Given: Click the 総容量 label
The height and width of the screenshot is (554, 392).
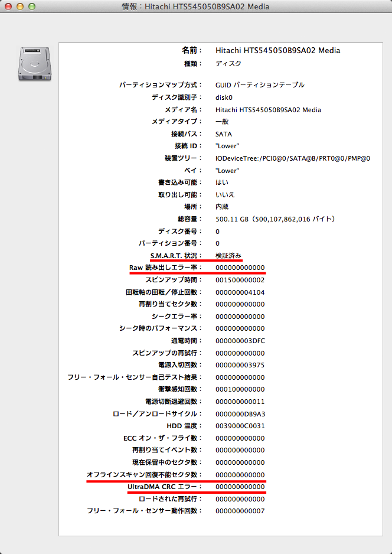Looking at the screenshot, I should (190, 219).
